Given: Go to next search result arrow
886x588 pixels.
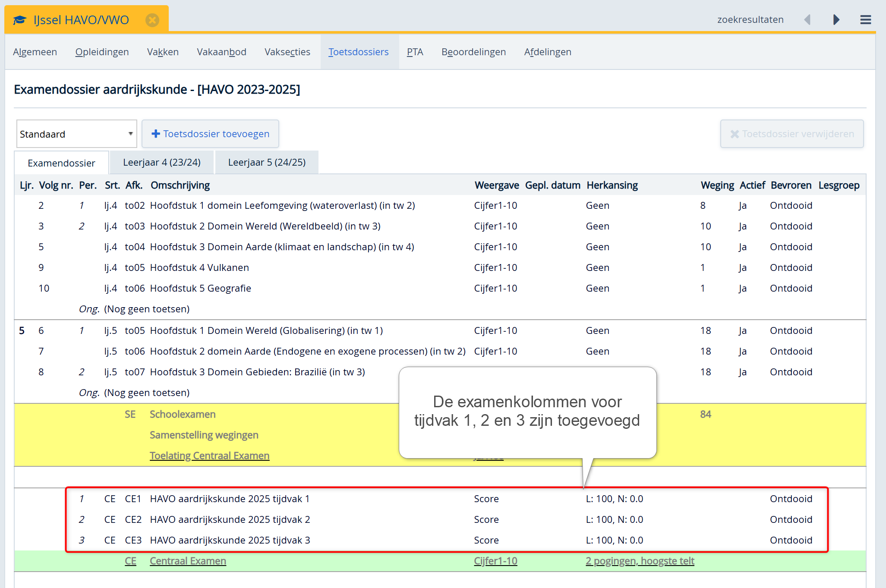Looking at the screenshot, I should [x=836, y=20].
